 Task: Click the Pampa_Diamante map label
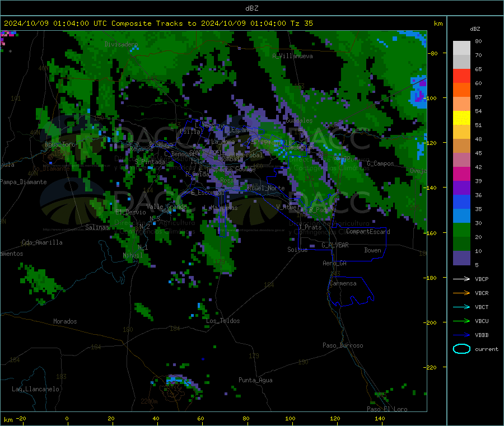point(24,182)
